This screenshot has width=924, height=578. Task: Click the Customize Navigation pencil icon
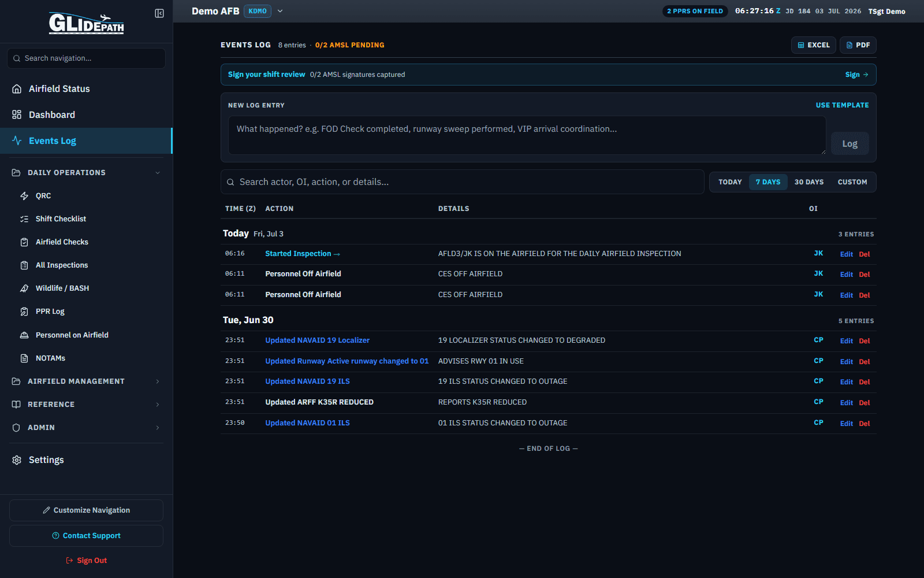[x=46, y=510]
